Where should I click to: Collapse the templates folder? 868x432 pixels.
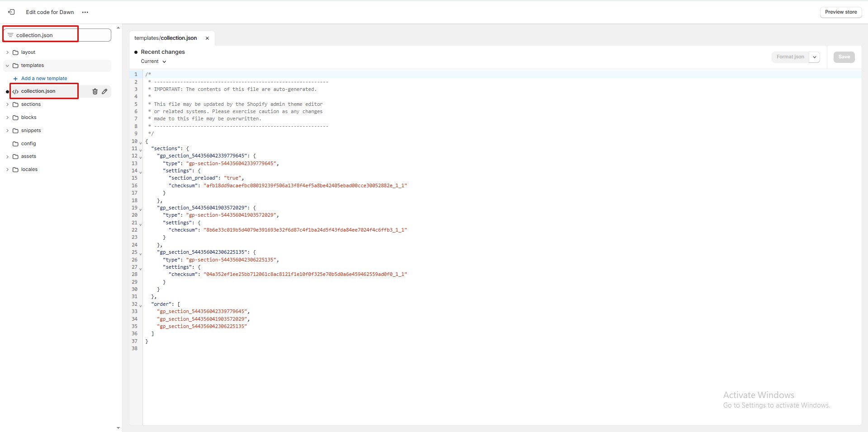(7, 65)
